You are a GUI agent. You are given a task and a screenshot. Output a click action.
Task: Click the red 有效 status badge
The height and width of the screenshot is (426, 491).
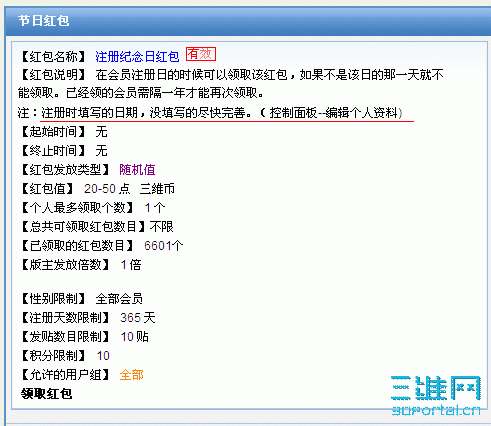point(201,54)
